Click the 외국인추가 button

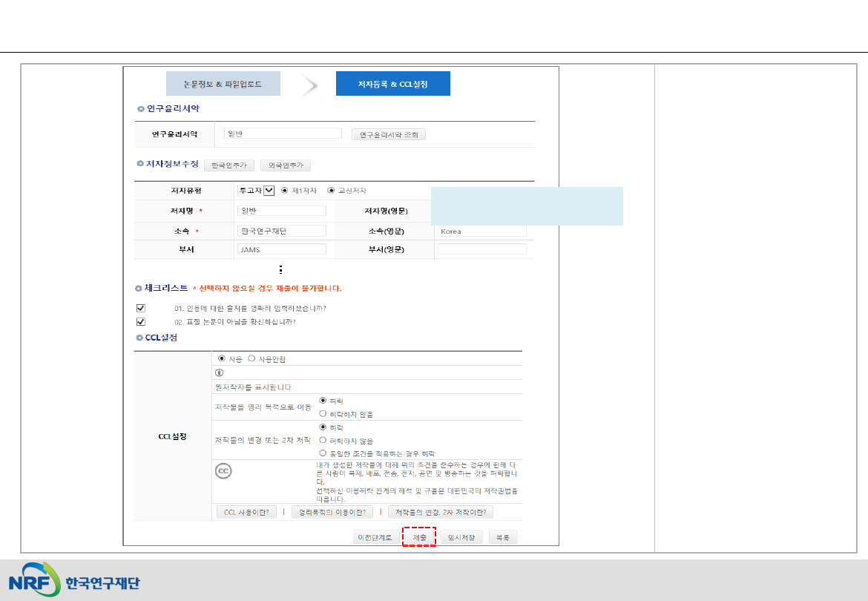click(286, 165)
